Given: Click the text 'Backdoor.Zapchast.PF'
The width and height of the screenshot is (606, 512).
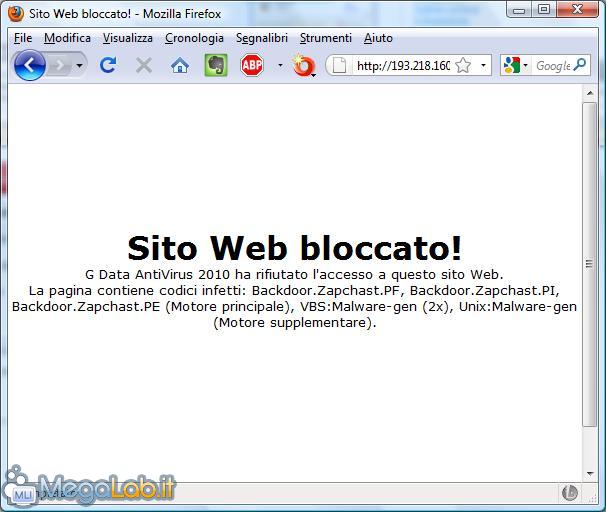Looking at the screenshot, I should tap(326, 290).
